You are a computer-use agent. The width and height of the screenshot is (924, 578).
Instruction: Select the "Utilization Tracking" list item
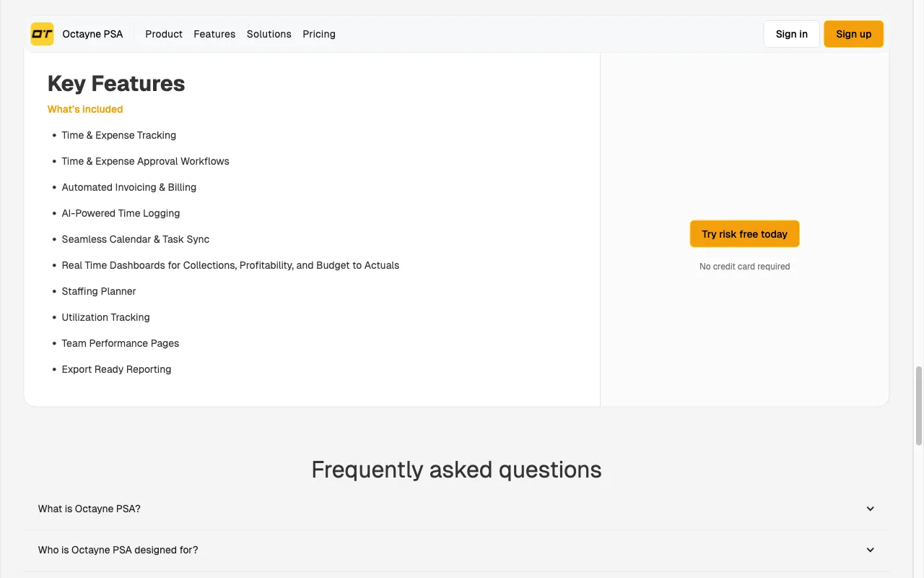coord(106,317)
